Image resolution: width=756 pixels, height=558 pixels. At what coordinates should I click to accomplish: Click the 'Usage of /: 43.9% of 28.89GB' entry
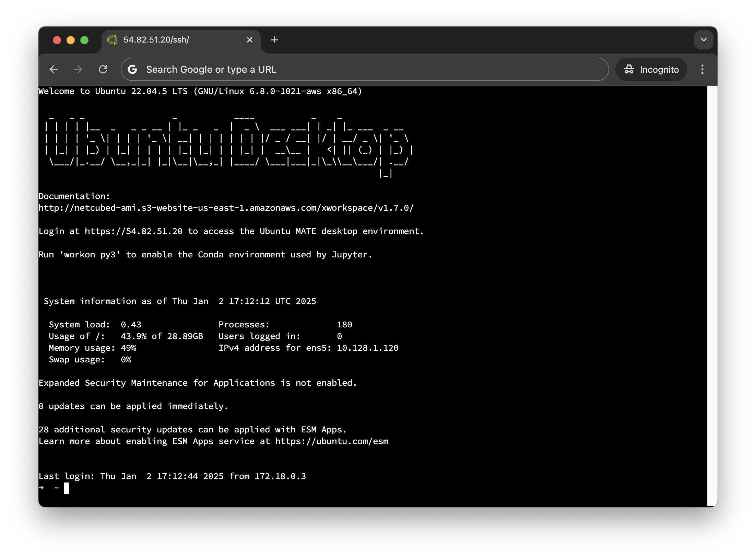tap(126, 336)
